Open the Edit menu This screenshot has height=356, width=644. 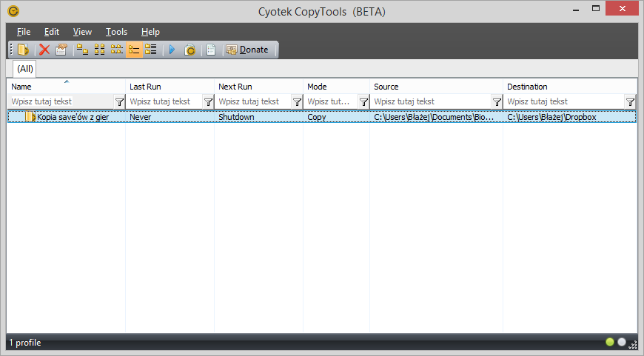52,32
